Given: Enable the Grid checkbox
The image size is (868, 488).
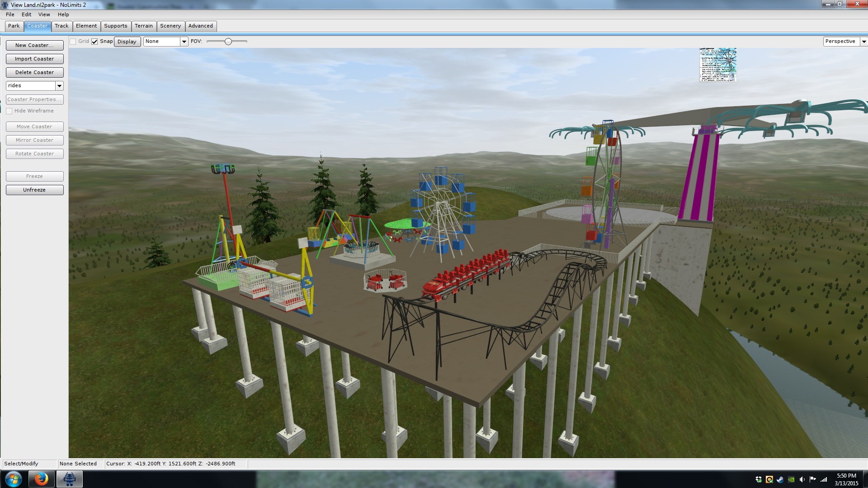Looking at the screenshot, I should point(73,42).
